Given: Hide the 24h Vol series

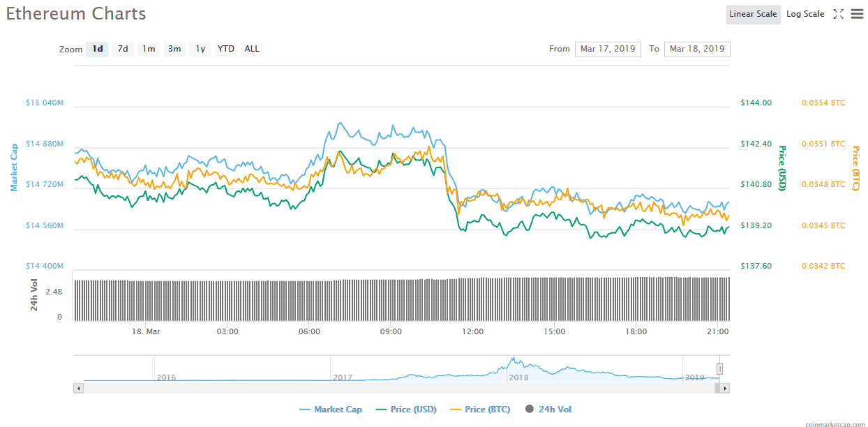Looking at the screenshot, I should tap(548, 410).
